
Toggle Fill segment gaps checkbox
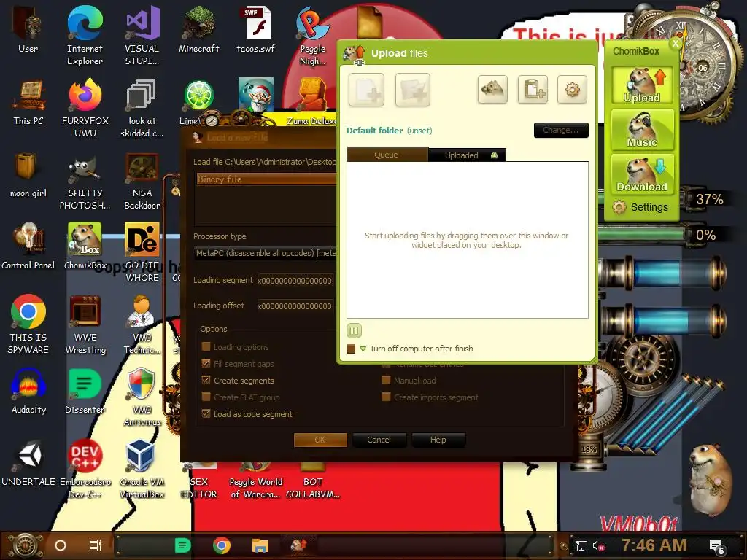206,363
